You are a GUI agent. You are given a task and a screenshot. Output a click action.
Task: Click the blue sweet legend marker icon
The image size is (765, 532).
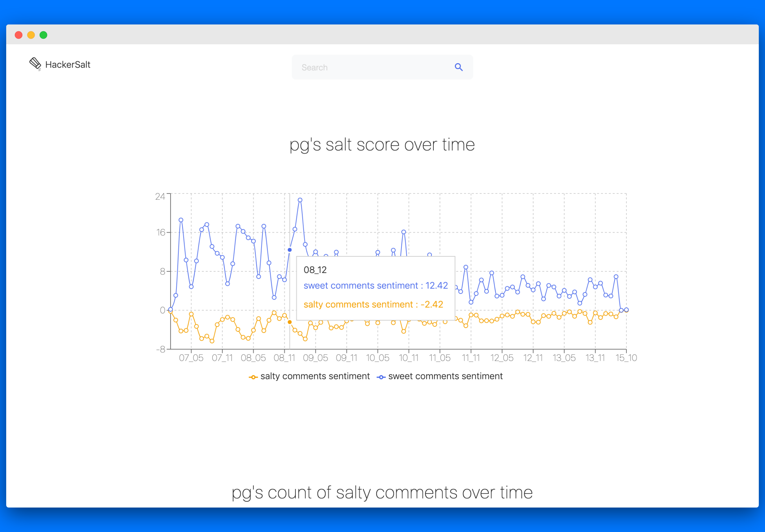(x=381, y=377)
